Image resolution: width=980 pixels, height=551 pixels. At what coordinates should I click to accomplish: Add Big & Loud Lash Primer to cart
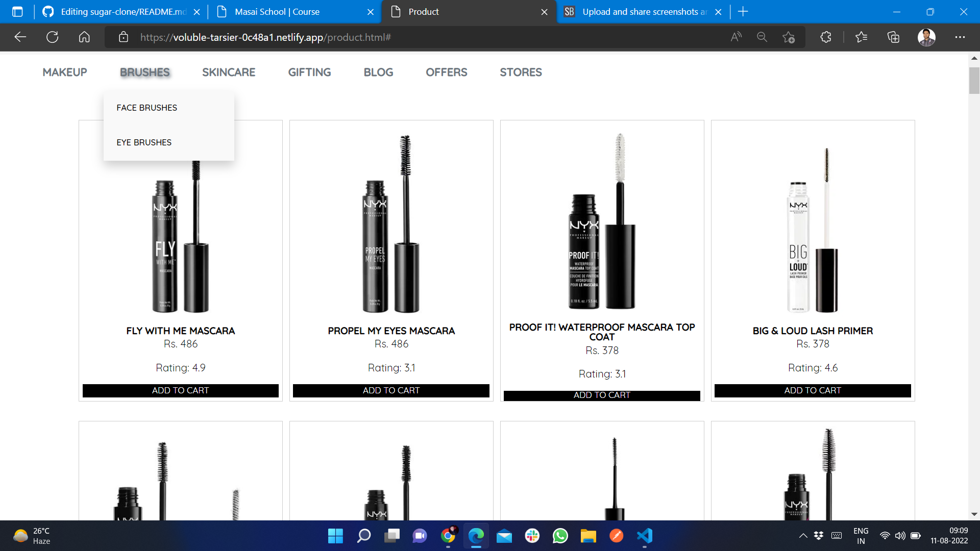pyautogui.click(x=813, y=390)
